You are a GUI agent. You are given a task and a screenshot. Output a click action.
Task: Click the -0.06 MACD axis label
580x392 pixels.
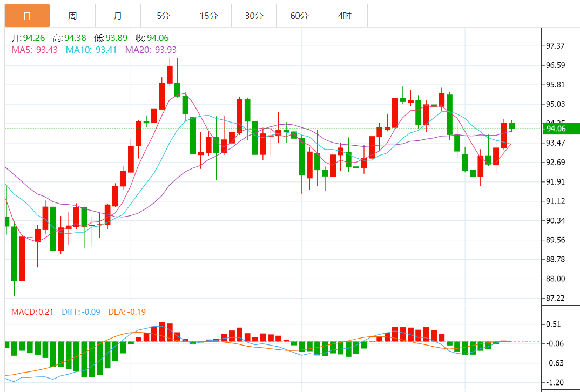pyautogui.click(x=556, y=343)
